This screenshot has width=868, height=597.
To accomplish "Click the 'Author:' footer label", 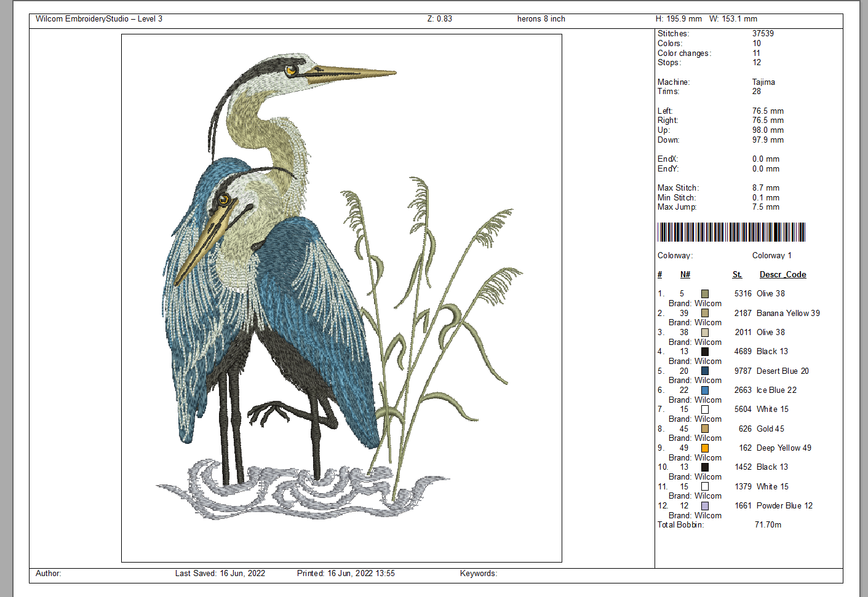I will point(48,574).
